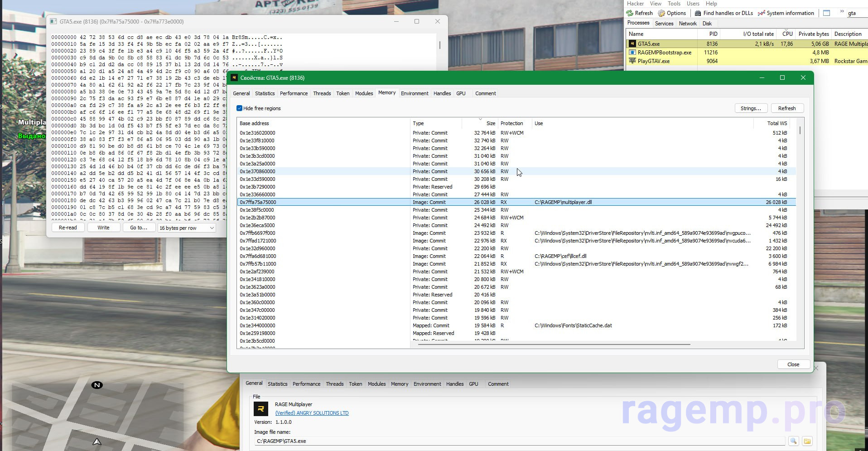The height and width of the screenshot is (451, 868).
Task: Switch to the Disk tab
Action: [707, 24]
